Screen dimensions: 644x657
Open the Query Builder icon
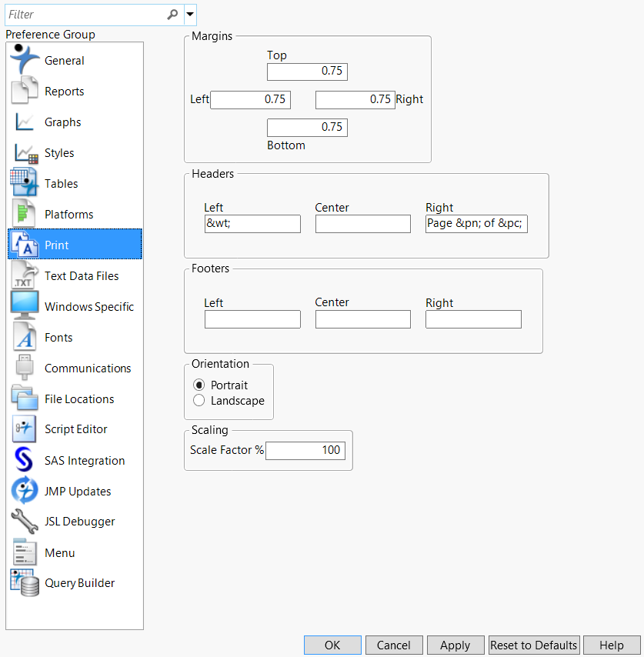click(25, 583)
